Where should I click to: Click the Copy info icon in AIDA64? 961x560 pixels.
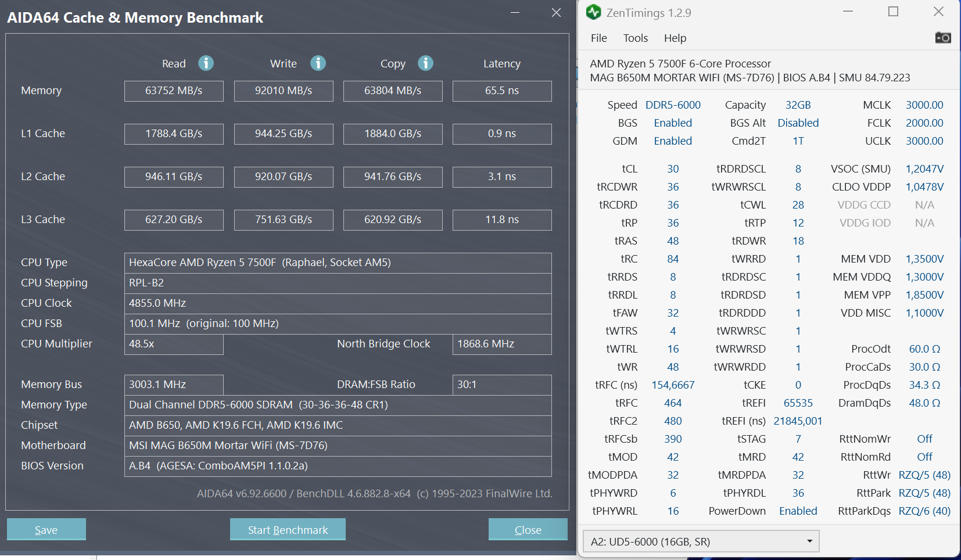click(x=425, y=63)
